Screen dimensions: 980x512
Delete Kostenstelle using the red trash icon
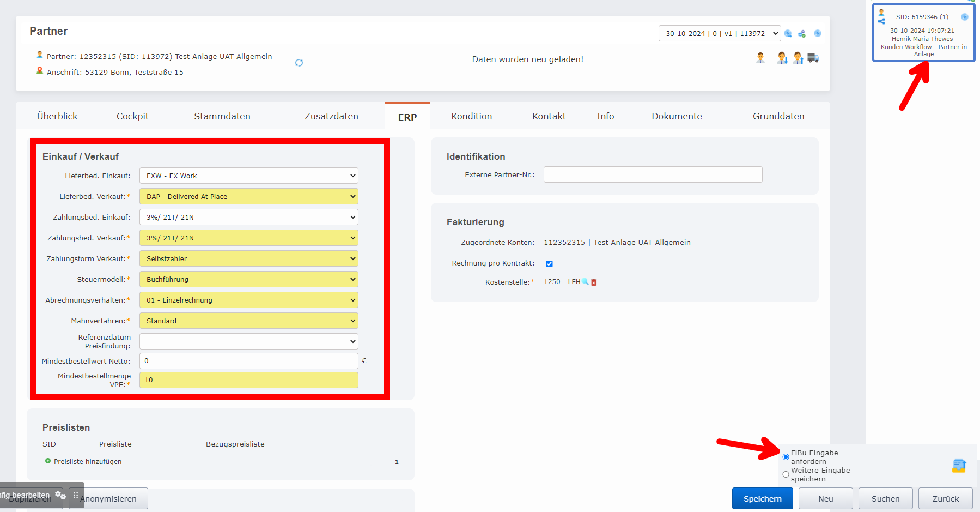[x=594, y=282]
